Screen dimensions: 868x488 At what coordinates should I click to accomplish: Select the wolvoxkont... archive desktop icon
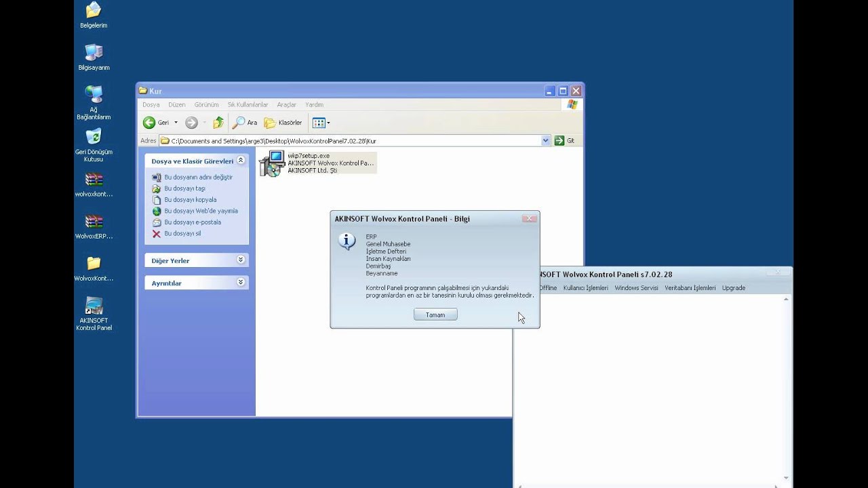point(94,184)
